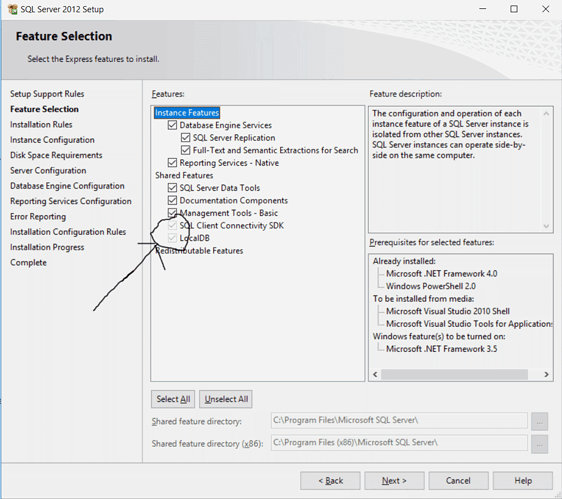562x499 pixels.
Task: Click left arrow of prerequisites horizontal scrollbar
Action: coord(375,374)
